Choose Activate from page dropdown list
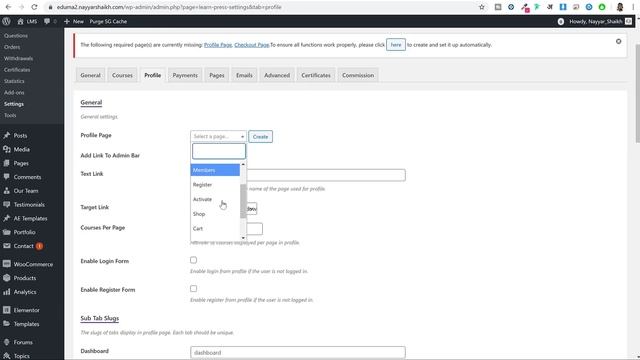This screenshot has width=640, height=360. click(215, 199)
